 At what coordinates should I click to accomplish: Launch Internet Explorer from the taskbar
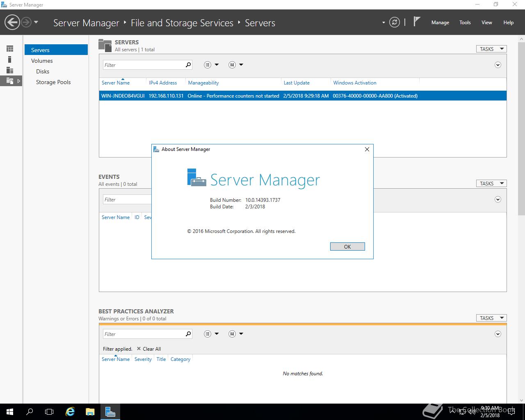tap(71, 411)
